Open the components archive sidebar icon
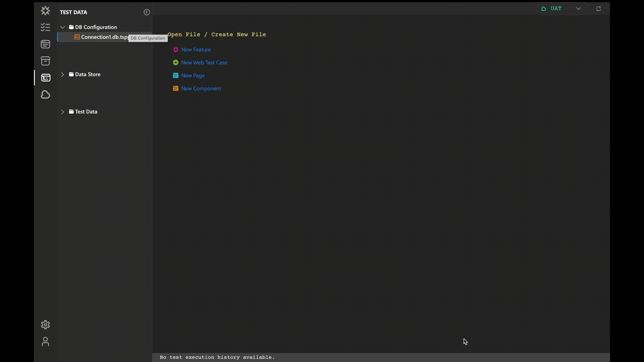The image size is (644, 362). (x=45, y=61)
